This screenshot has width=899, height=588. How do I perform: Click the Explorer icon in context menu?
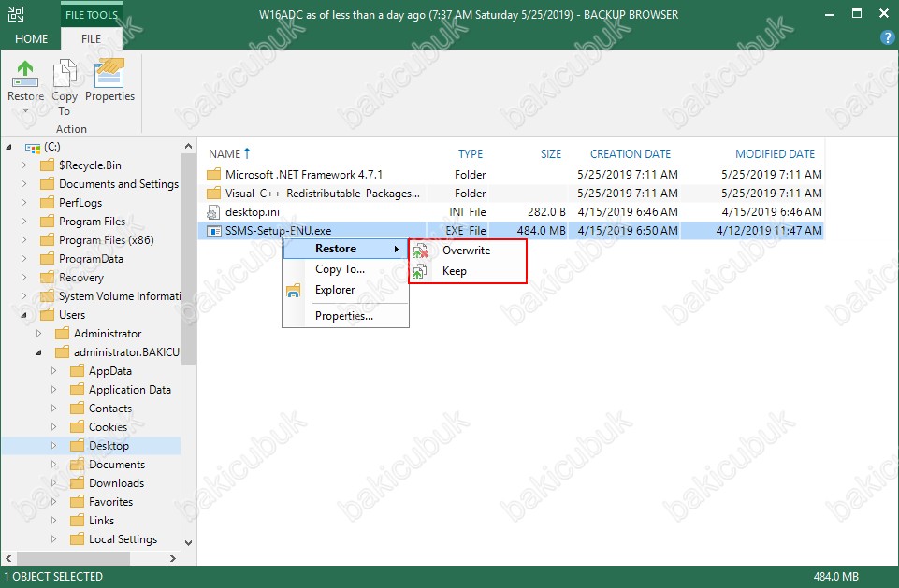[x=293, y=291]
